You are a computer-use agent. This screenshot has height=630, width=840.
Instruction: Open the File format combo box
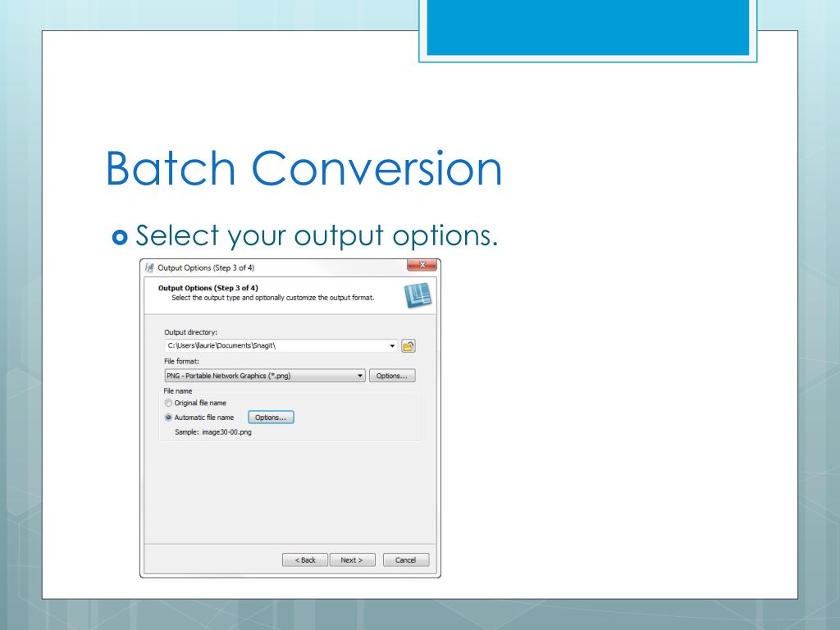[265, 376]
